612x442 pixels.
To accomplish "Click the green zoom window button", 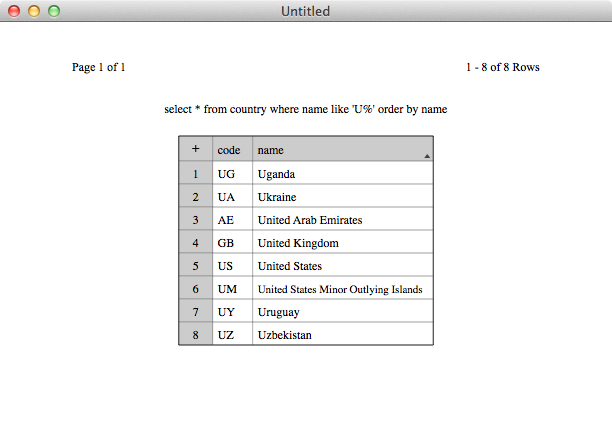I will coord(54,11).
